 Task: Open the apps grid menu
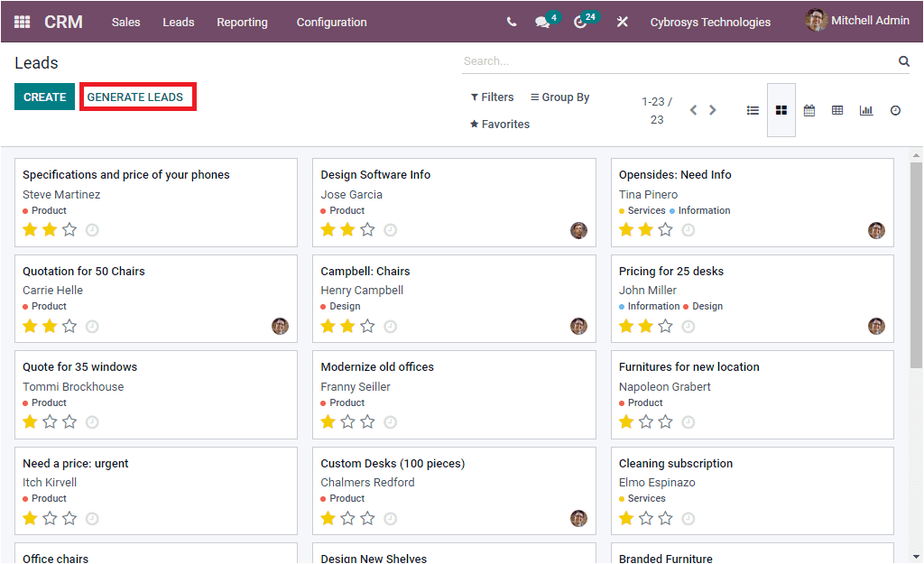point(22,22)
